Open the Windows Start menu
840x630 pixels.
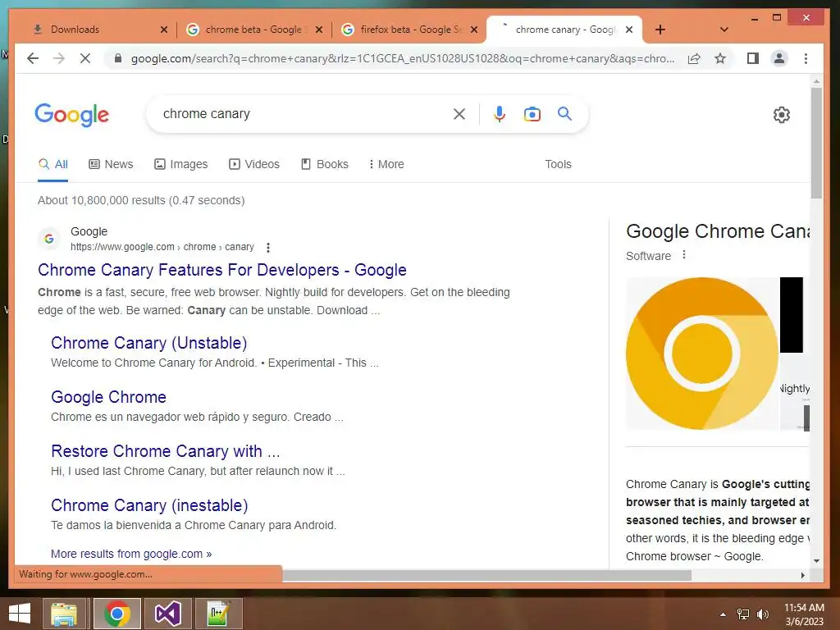click(20, 614)
